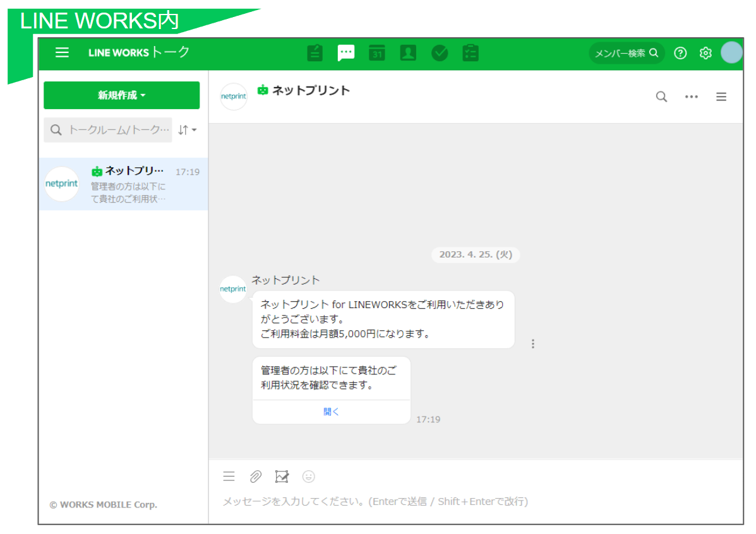Click the © WORKS MOBILE Corp. footer

coord(103,504)
